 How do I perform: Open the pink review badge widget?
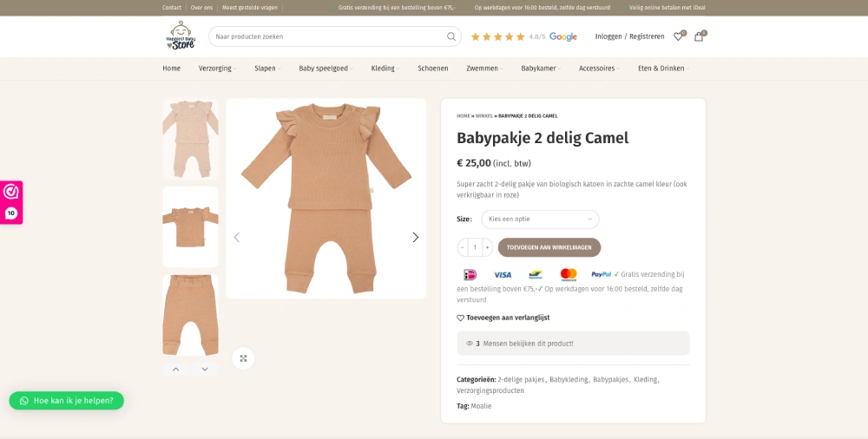click(x=11, y=201)
